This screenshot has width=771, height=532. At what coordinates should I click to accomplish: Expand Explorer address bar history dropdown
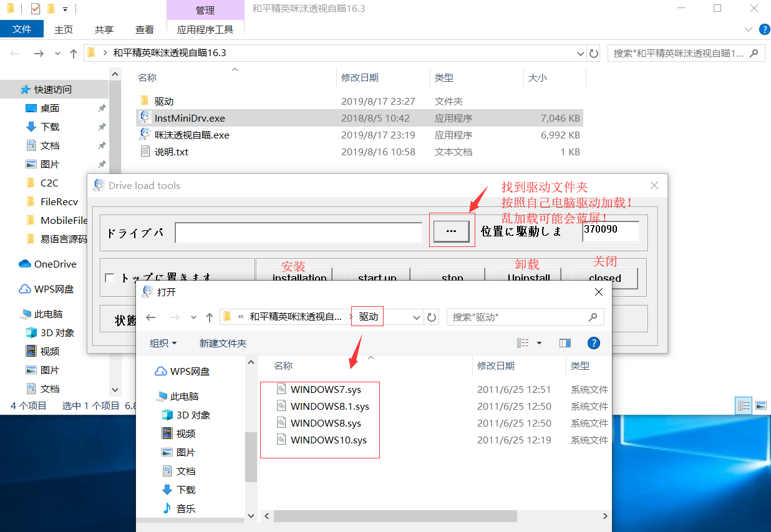coord(580,54)
